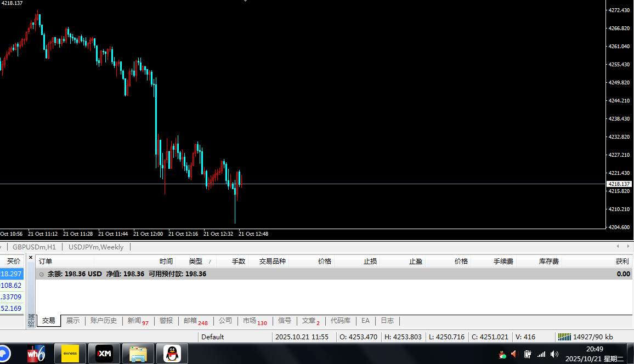Switch to the USDJPYm,Weekly chart tab
Viewport: 634px width, 364px height.
point(96,247)
